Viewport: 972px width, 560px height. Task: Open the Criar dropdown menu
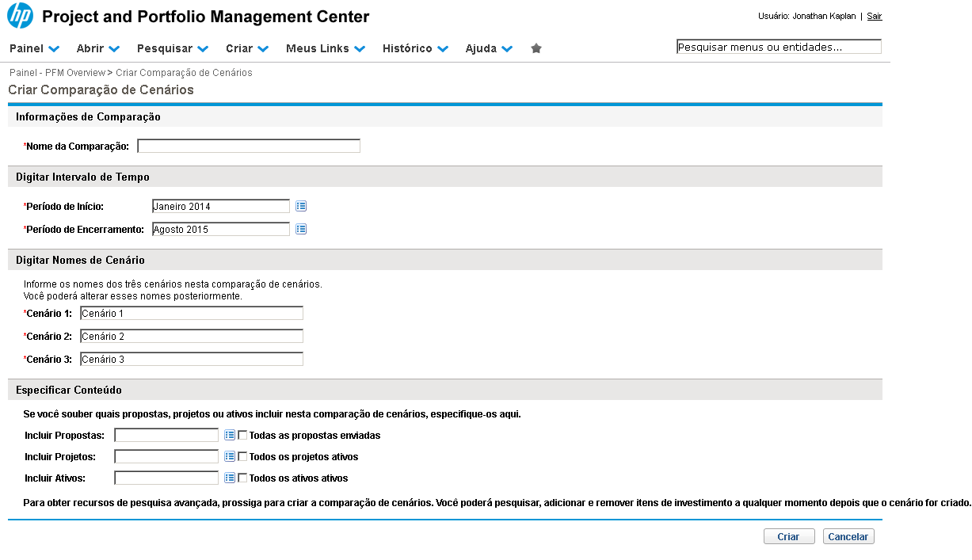coord(246,48)
